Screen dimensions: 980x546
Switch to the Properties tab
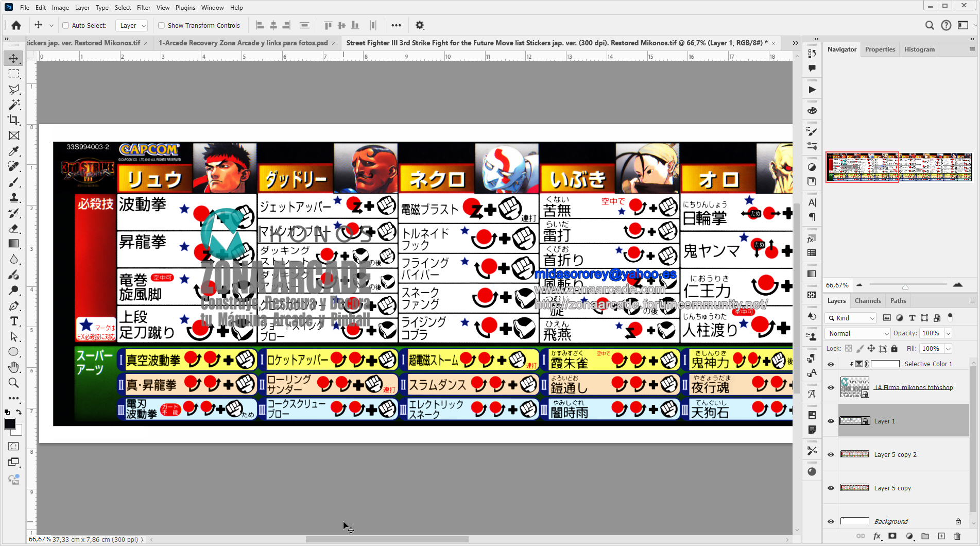click(x=880, y=49)
